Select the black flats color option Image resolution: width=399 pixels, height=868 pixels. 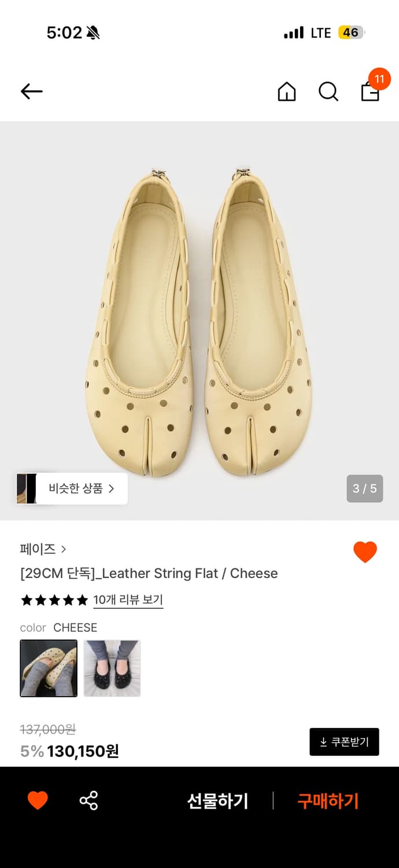112,668
